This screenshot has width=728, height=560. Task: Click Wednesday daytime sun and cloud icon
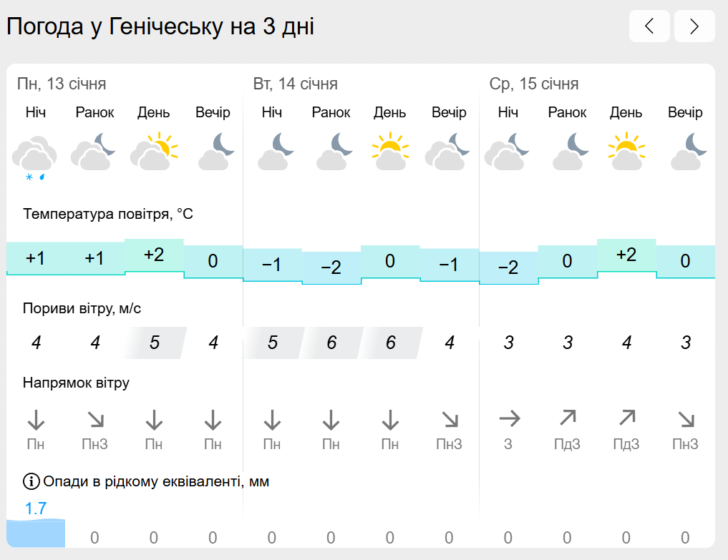[x=626, y=151]
